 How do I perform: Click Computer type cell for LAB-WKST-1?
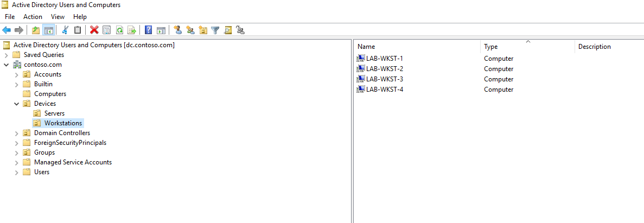pos(499,59)
